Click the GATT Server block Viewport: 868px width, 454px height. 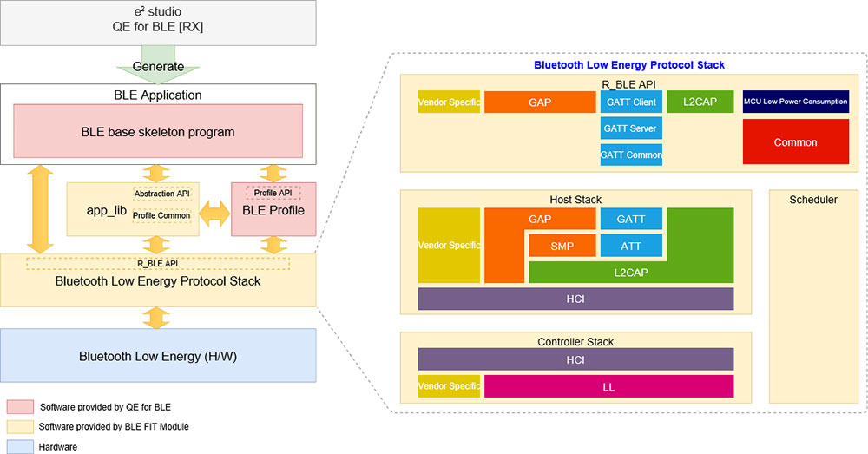pyautogui.click(x=631, y=128)
